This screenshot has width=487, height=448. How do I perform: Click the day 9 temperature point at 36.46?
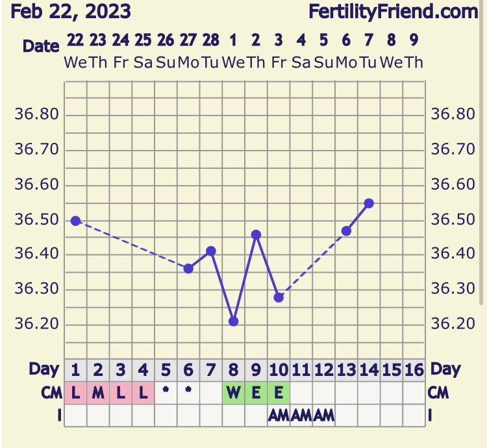pyautogui.click(x=256, y=234)
